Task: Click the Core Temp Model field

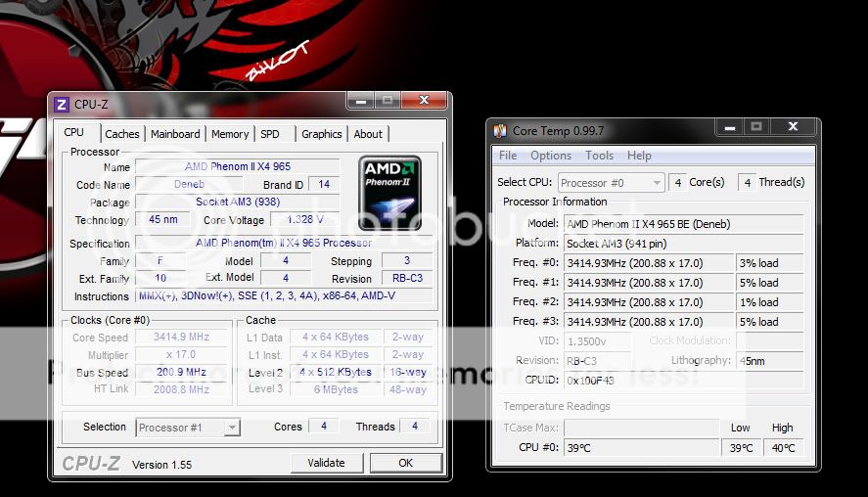Action: coord(684,224)
